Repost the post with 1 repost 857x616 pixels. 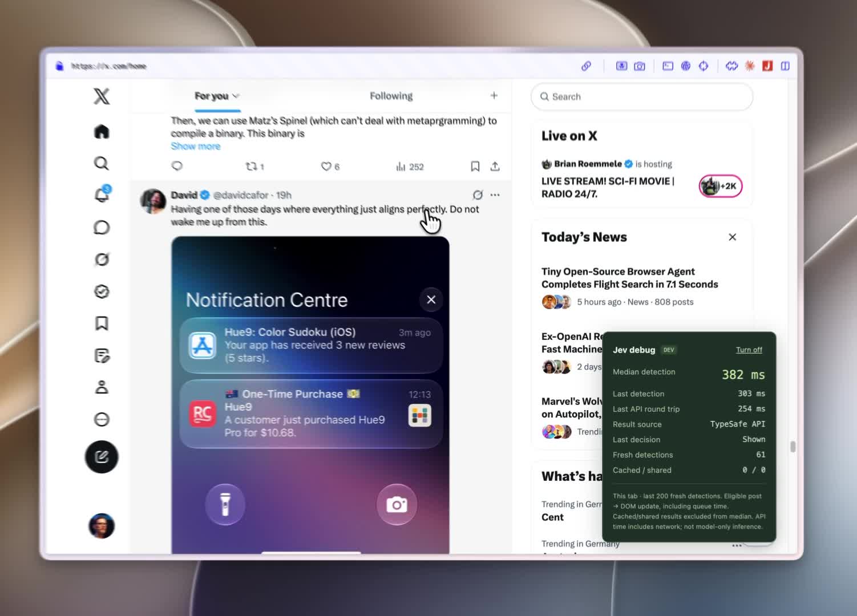tap(254, 167)
